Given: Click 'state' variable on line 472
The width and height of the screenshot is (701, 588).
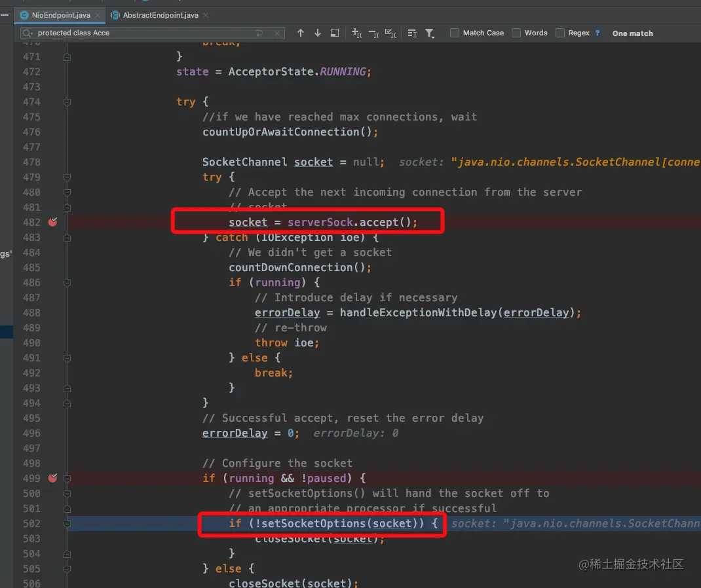Looking at the screenshot, I should (192, 71).
